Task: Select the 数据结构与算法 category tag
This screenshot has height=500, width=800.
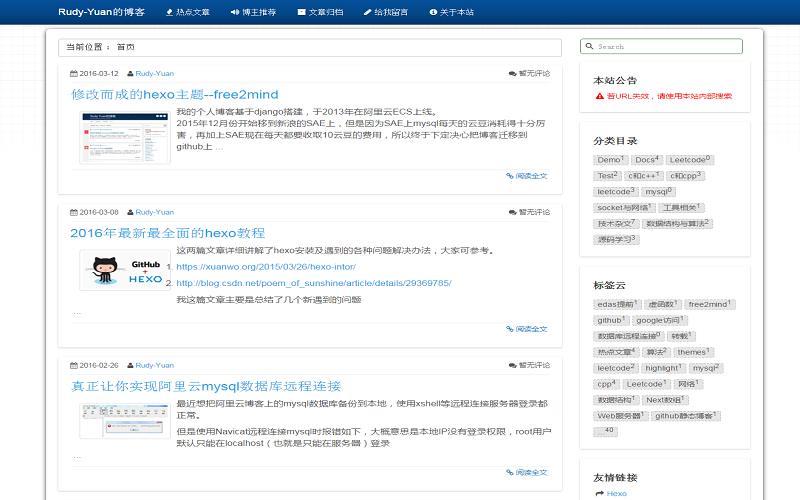Action: pos(676,224)
